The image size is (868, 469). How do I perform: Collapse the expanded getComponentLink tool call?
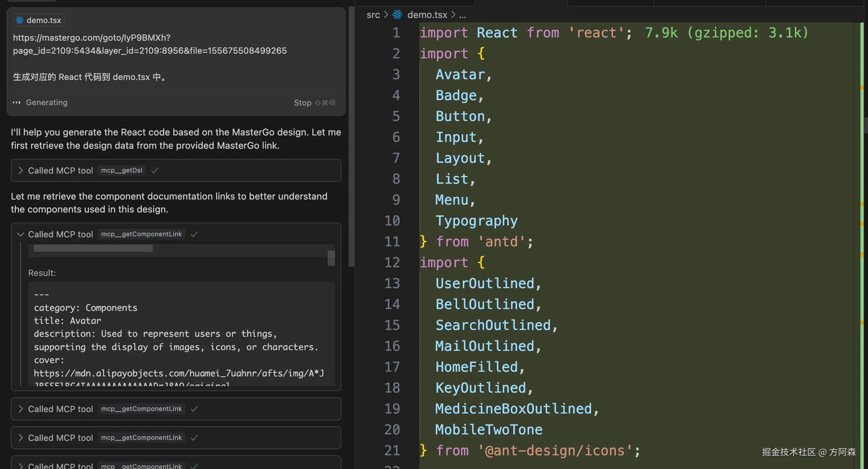21,234
